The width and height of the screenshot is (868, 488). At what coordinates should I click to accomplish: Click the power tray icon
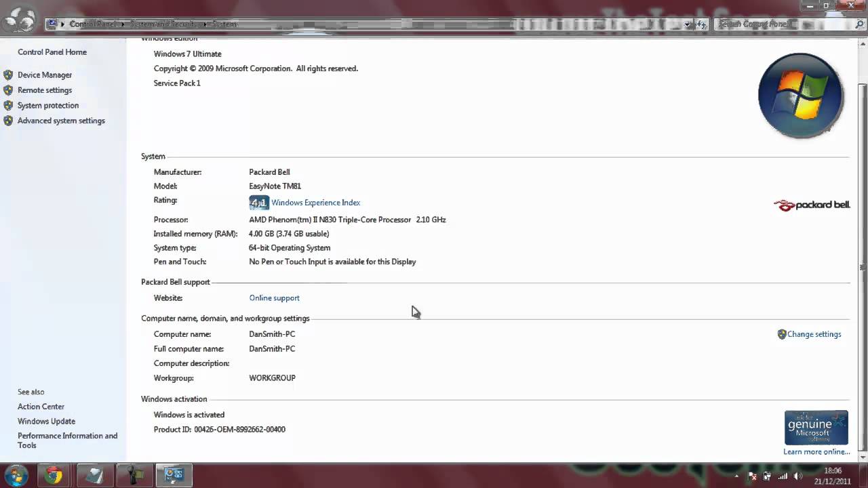(768, 476)
